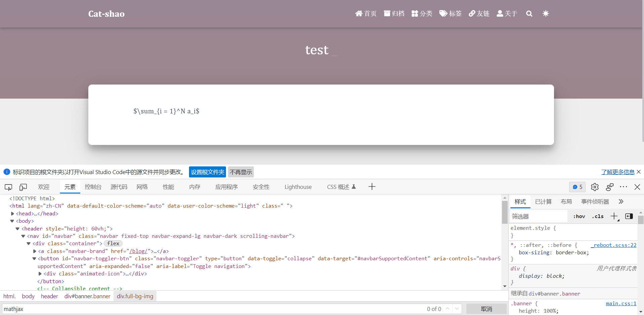
Task: Expand the head element in DOM tree
Action: (12, 213)
